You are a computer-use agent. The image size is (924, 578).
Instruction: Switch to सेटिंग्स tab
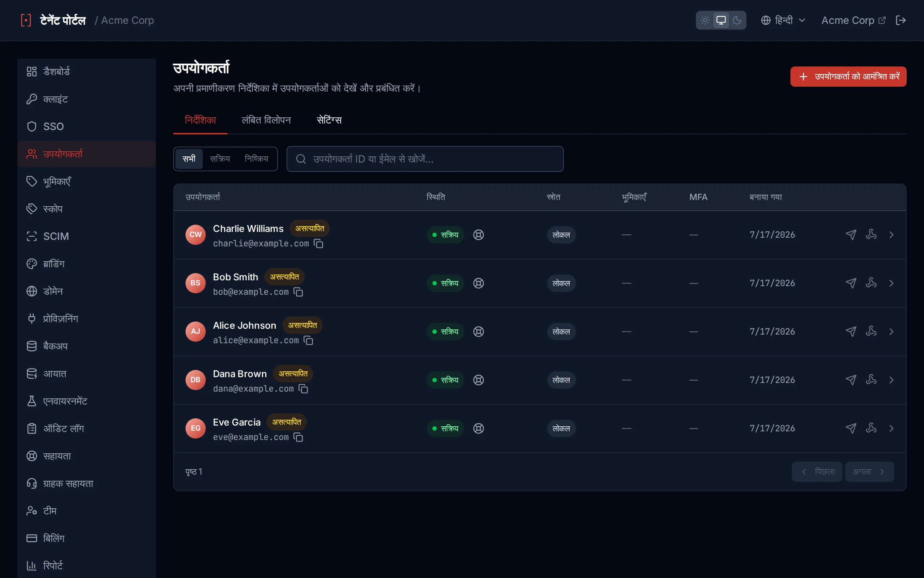pyautogui.click(x=329, y=120)
